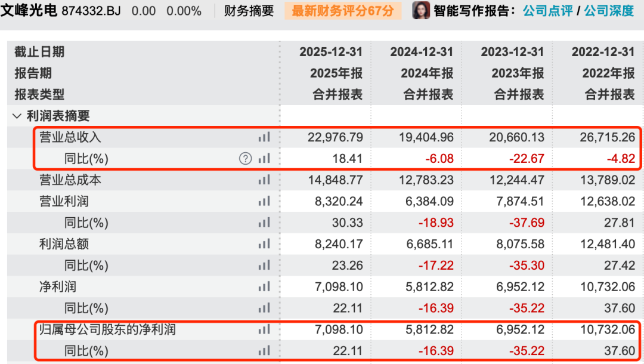Open chart icon for 利润总额 同比(%) row
Image resolution: width=644 pixels, height=364 pixels.
click(x=264, y=265)
